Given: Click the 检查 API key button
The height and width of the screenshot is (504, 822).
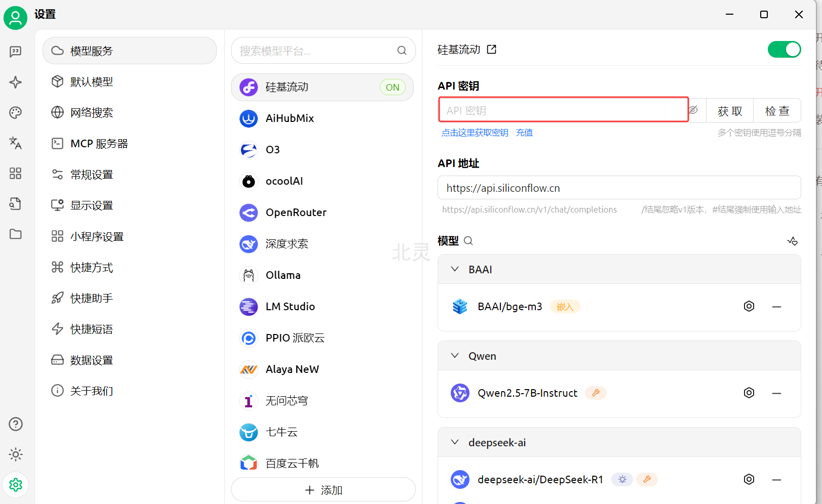Looking at the screenshot, I should click(x=777, y=111).
